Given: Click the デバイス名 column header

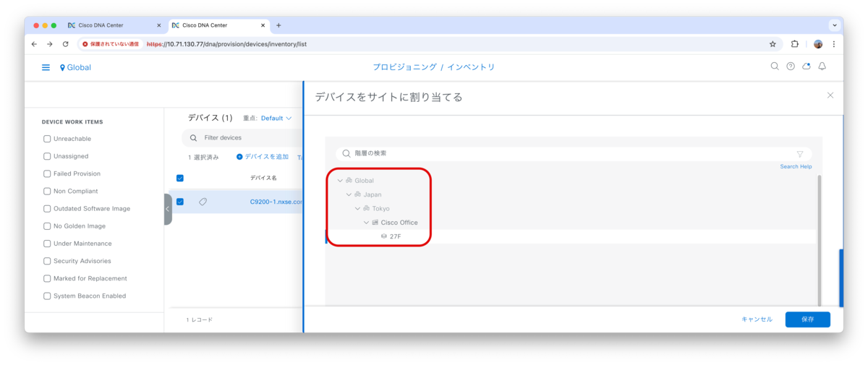Looking at the screenshot, I should pyautogui.click(x=263, y=178).
